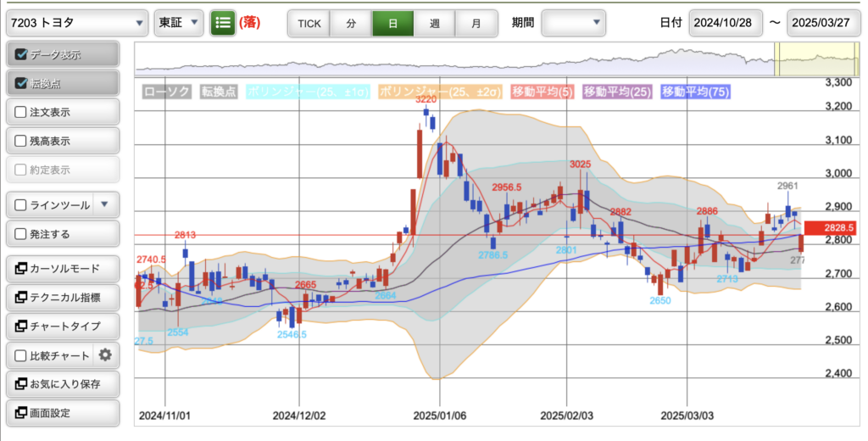Open チャートタイプ selection window
This screenshot has width=868, height=441.
click(63, 327)
